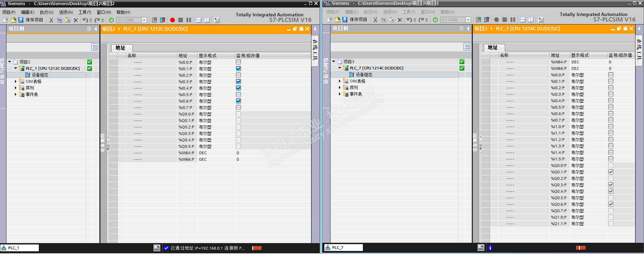644x254 pixels.
Task: Expand 序列 folder under PLC_1
Action: coord(16,88)
